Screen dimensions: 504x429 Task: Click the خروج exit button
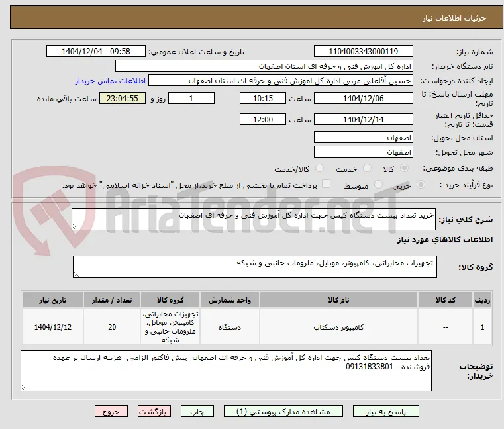(111, 411)
